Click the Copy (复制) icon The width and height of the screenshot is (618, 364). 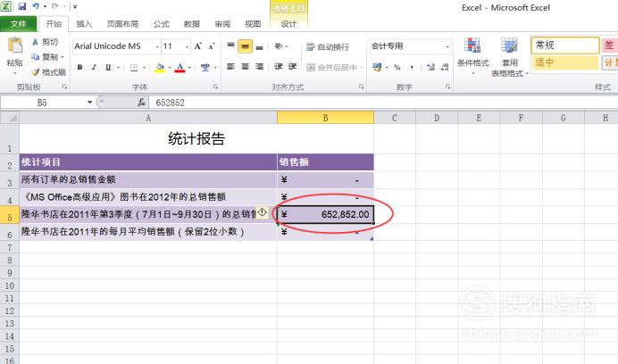36,57
